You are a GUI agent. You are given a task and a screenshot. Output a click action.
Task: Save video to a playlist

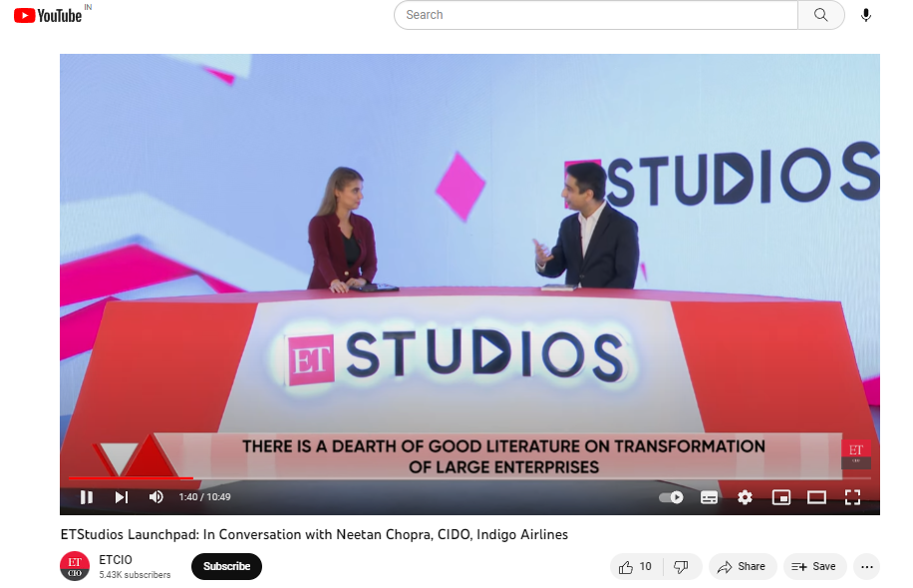pos(814,567)
